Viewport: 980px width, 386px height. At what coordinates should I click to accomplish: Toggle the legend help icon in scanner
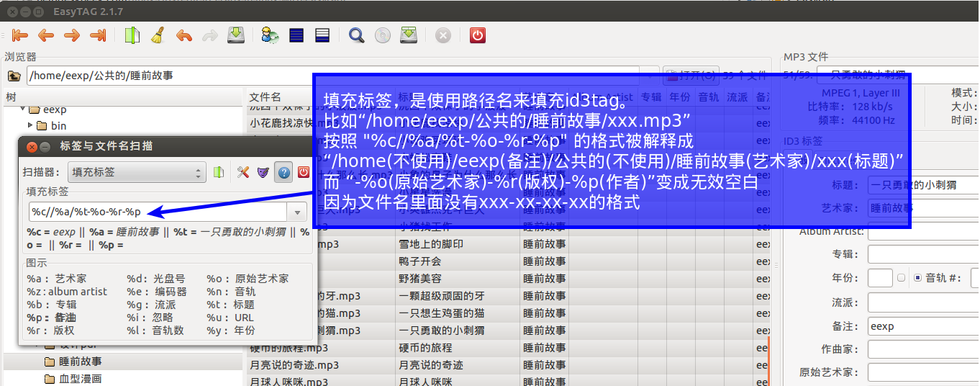(283, 172)
